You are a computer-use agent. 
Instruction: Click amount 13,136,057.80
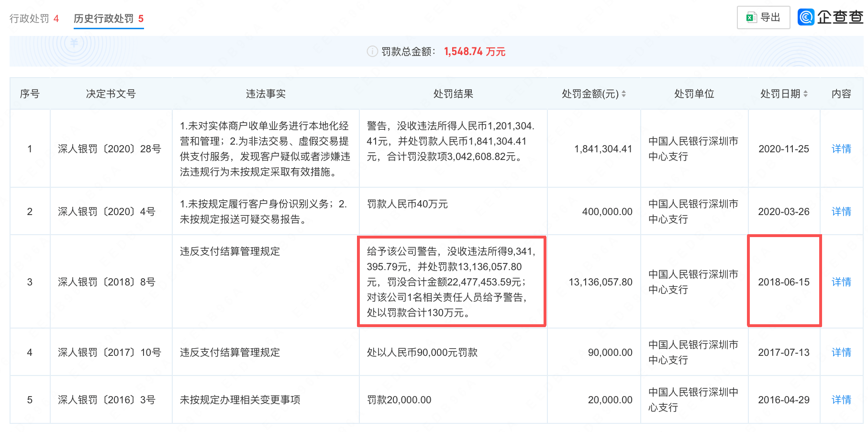click(x=601, y=282)
